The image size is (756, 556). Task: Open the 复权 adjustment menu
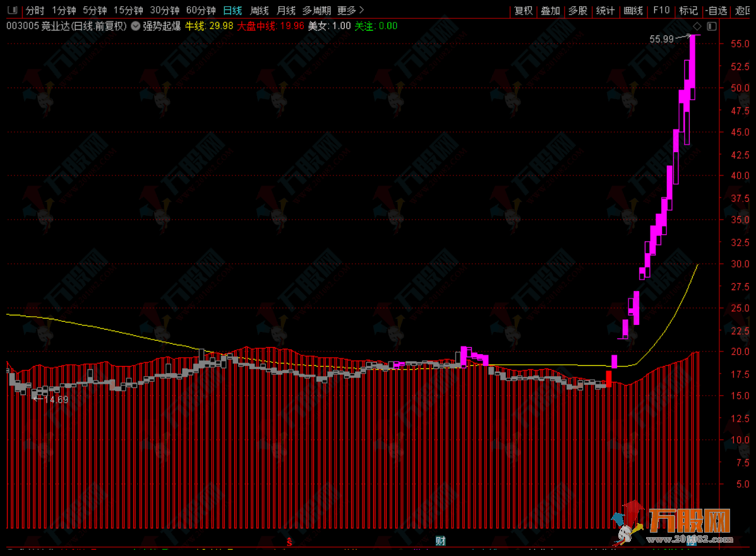click(x=523, y=10)
